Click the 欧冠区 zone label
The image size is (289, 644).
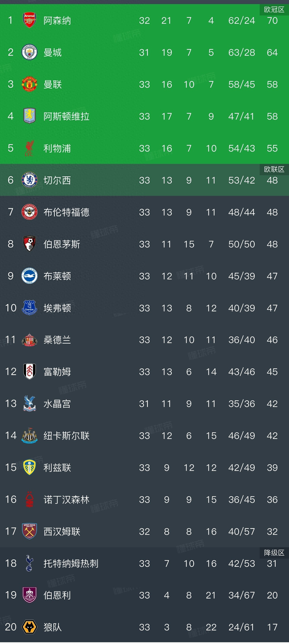274,9
